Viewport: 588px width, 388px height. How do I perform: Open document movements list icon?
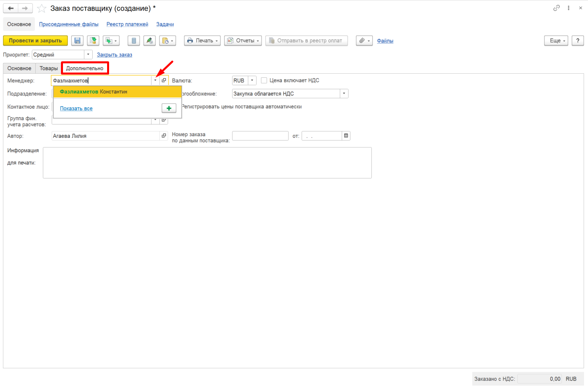point(134,40)
